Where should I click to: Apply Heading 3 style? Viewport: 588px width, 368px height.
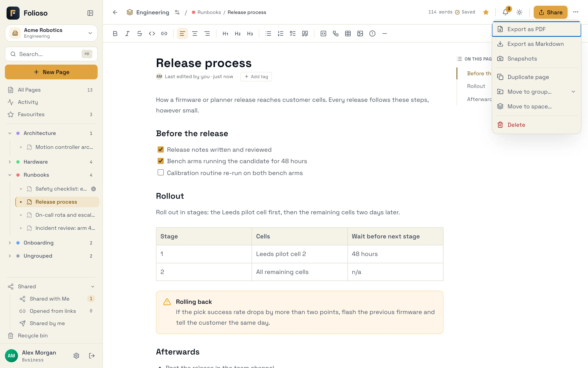250,34
